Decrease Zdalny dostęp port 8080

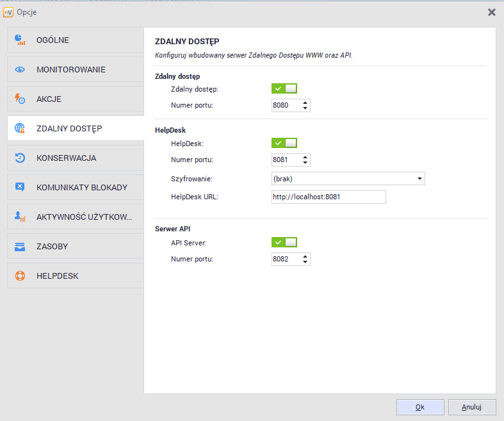coord(305,108)
